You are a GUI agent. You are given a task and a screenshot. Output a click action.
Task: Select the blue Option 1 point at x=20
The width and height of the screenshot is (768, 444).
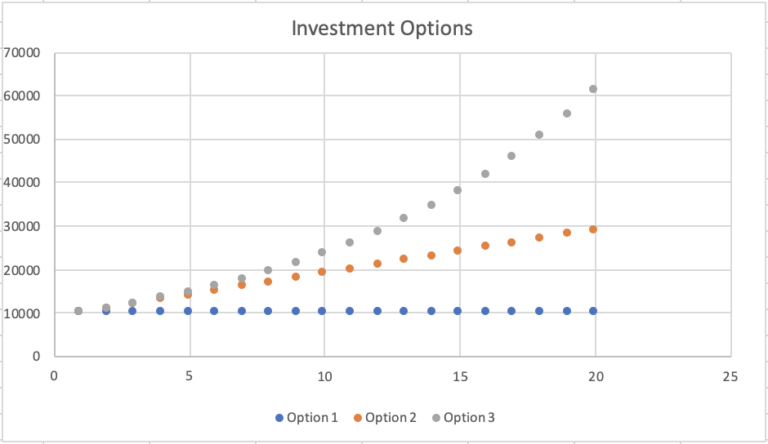click(593, 311)
